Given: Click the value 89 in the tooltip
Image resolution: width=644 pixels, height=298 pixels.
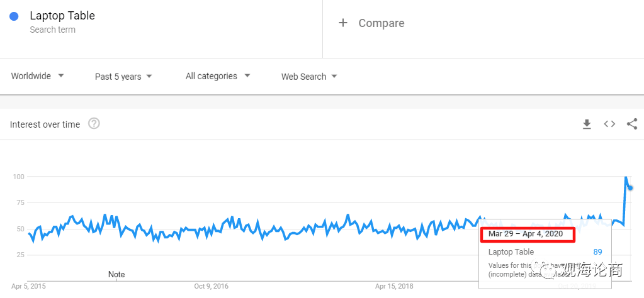Looking at the screenshot, I should click(597, 252).
